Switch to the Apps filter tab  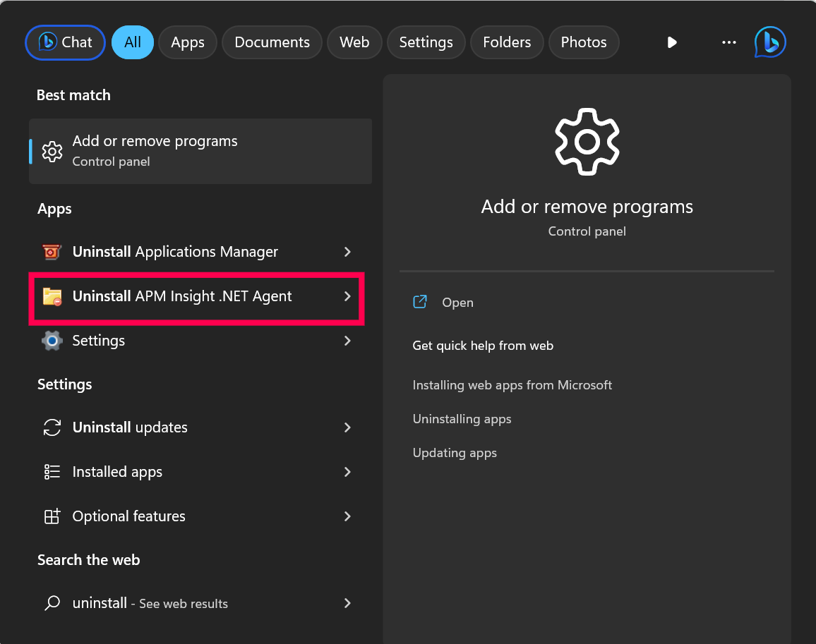point(187,42)
